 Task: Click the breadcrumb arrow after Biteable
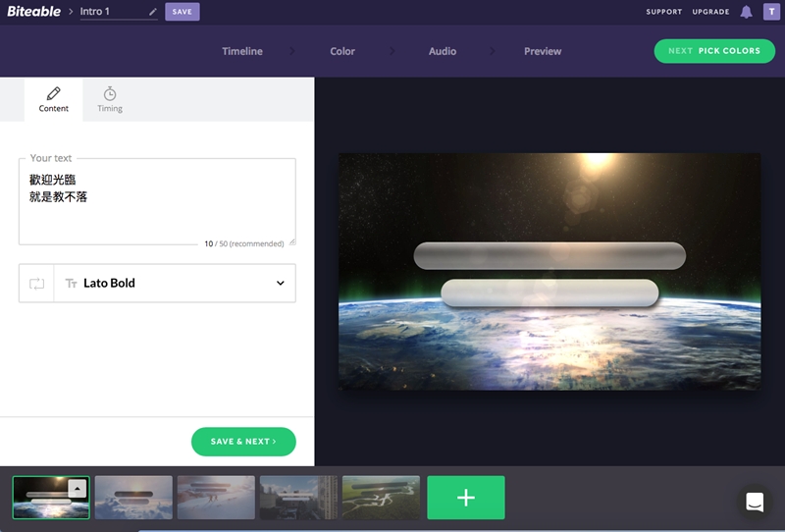point(71,12)
